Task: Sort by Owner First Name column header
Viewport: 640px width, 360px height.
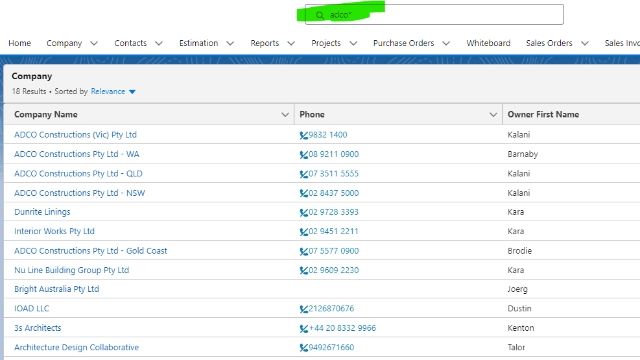Action: click(x=543, y=115)
